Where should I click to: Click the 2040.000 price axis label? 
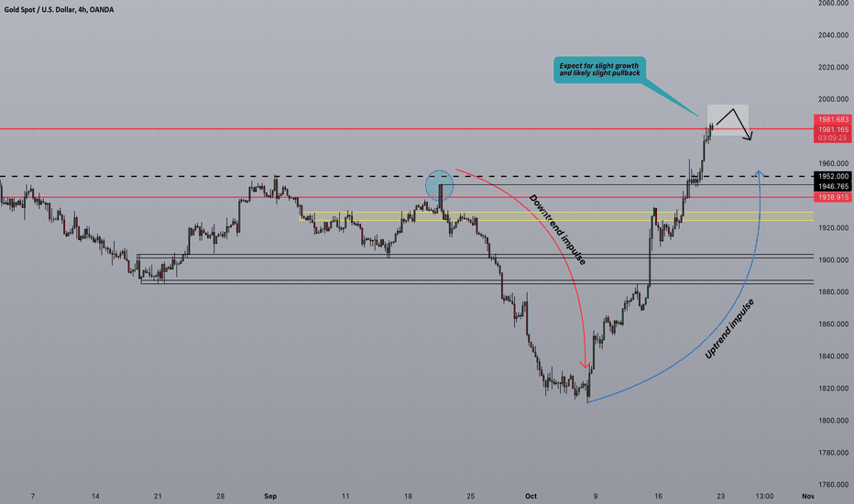tap(833, 35)
